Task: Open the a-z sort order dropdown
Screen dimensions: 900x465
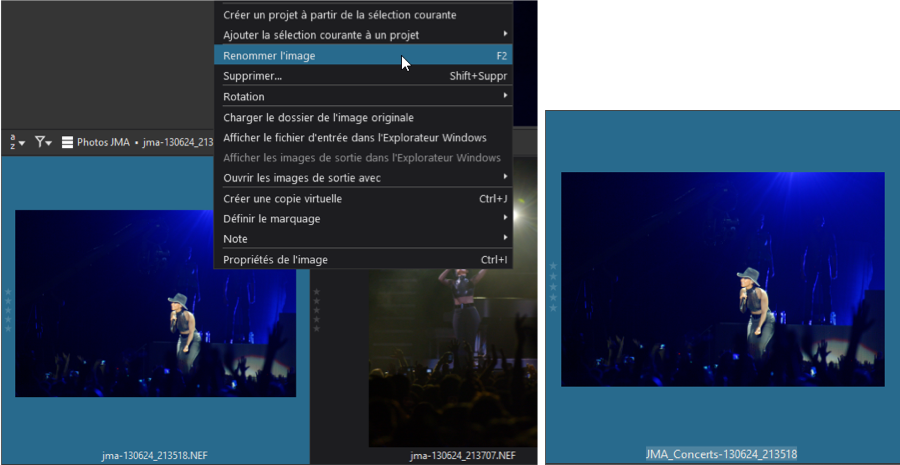Action: coord(17,142)
